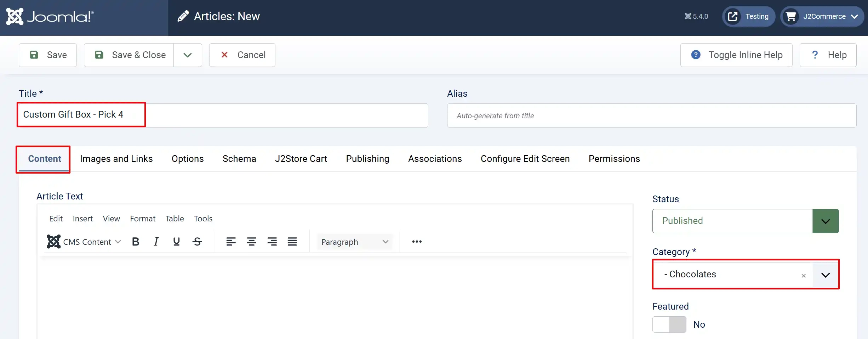Viewport: 868px width, 339px height.
Task: Expand the Save & Close options arrow
Action: pos(188,55)
